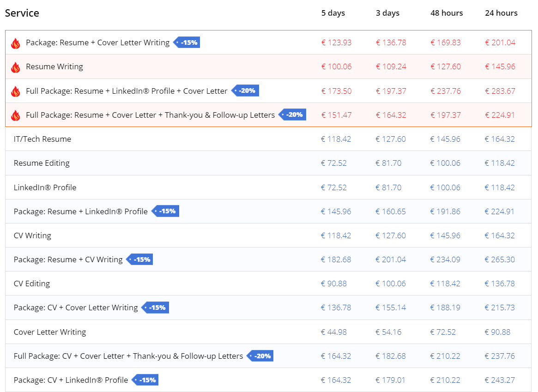Image resolution: width=538 pixels, height=392 pixels.
Task: Open Package: Resume + CV Writing
Action: (x=68, y=259)
